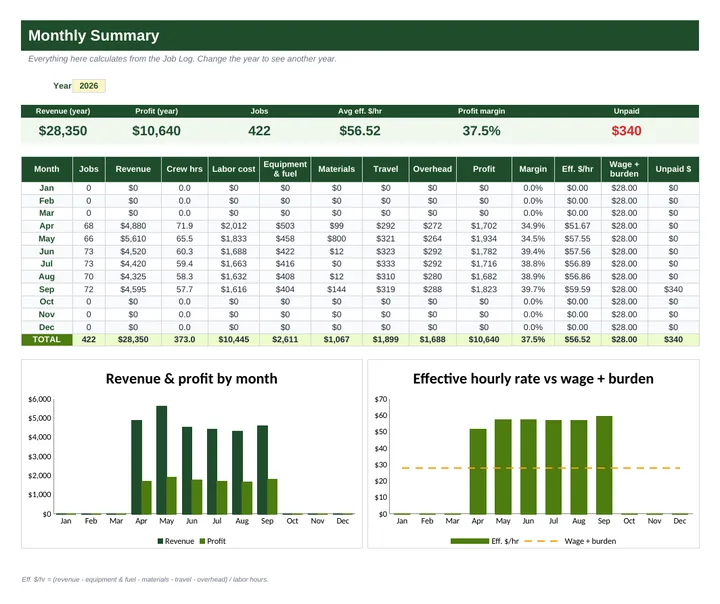Select the Materials column header
Image resolution: width=720 pixels, height=604 pixels.
pyautogui.click(x=337, y=169)
